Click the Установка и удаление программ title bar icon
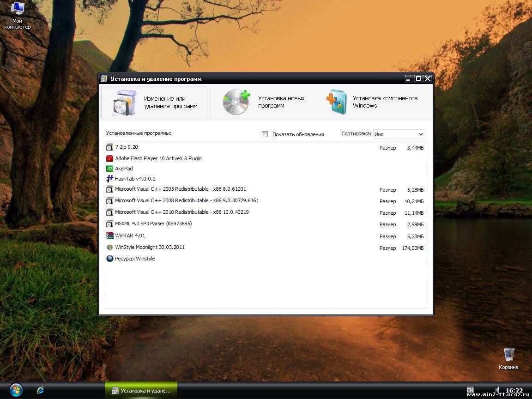The height and width of the screenshot is (399, 532). click(104, 79)
